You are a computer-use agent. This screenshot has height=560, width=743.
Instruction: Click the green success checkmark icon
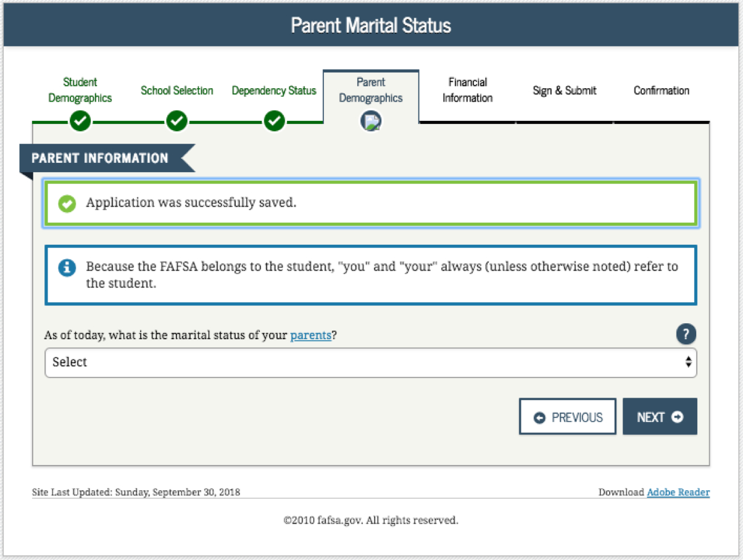point(67,204)
